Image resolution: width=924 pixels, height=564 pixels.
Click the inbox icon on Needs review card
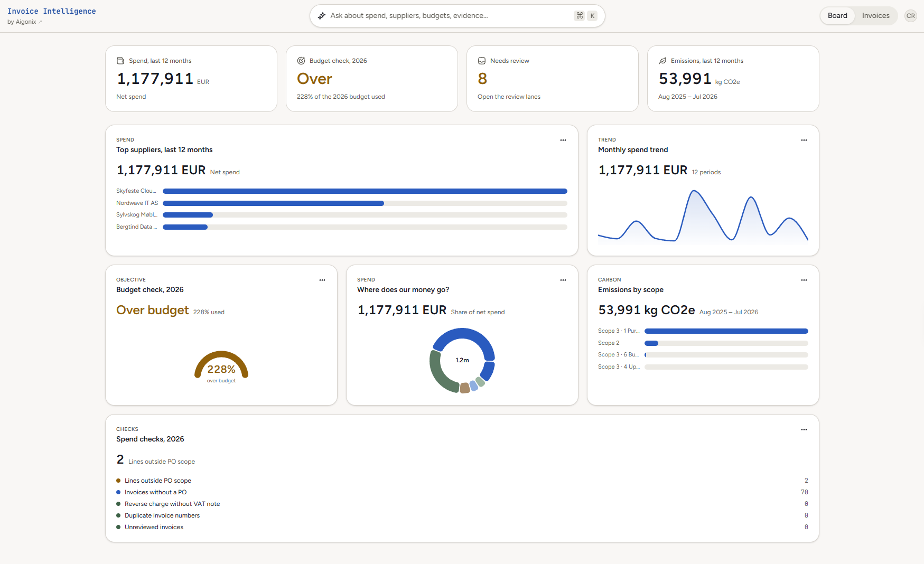pos(482,61)
